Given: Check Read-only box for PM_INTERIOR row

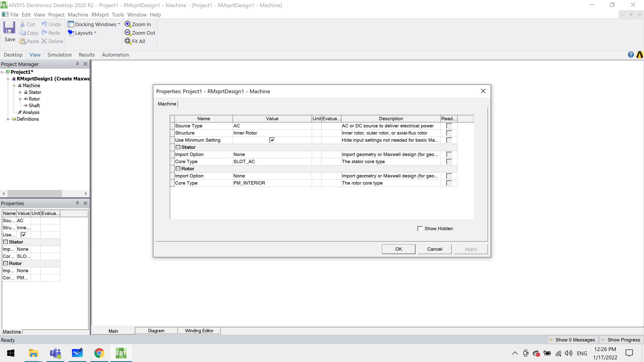Looking at the screenshot, I should coord(449,183).
